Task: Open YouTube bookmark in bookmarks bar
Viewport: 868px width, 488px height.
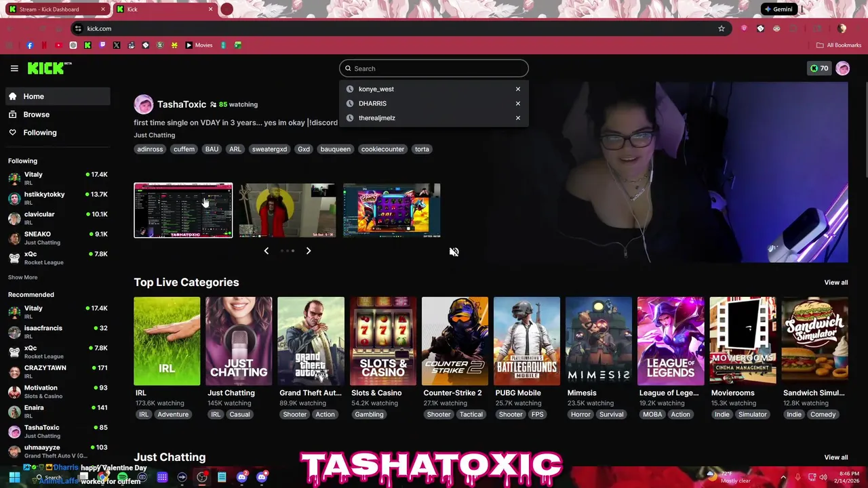Action: (x=58, y=45)
